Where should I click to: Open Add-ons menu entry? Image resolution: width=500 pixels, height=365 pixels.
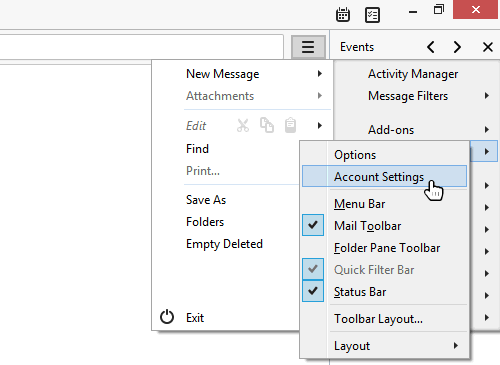point(391,130)
